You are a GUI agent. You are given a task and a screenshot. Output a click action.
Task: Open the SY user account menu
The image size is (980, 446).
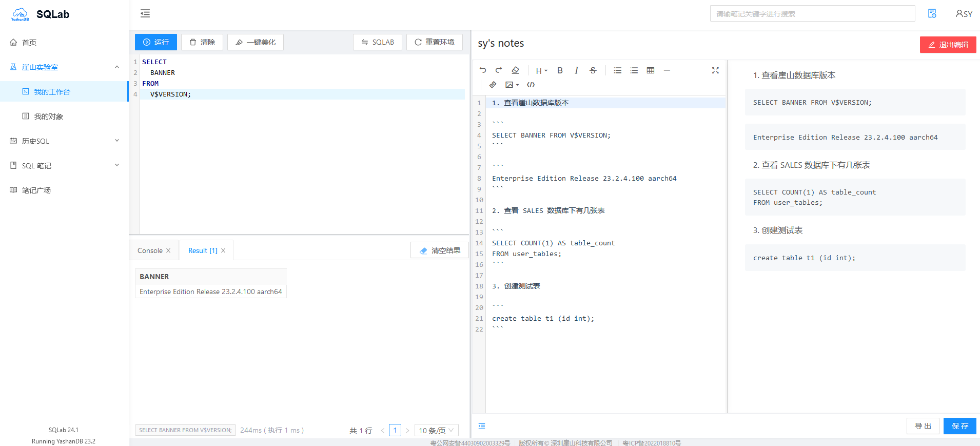(x=964, y=14)
